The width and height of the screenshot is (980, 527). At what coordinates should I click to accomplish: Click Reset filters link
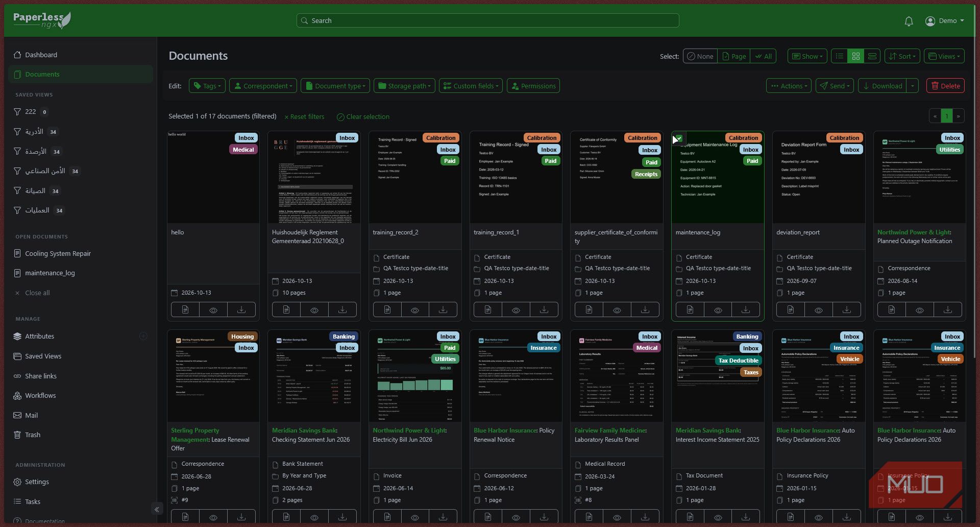point(304,116)
